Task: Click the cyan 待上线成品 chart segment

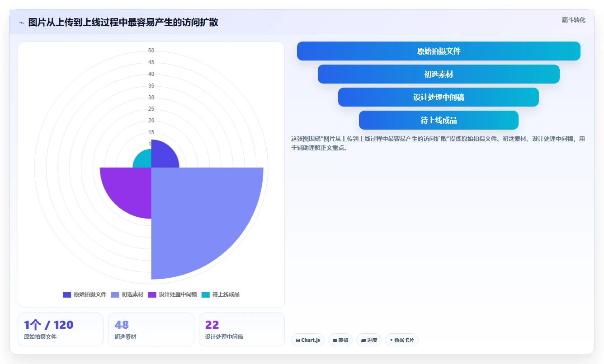Action: click(x=144, y=159)
